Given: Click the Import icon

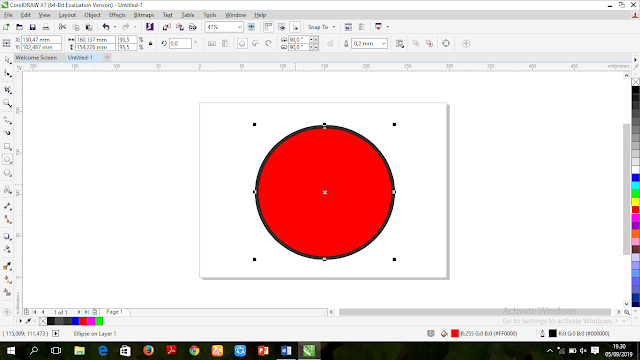Looking at the screenshot, I should (167, 27).
